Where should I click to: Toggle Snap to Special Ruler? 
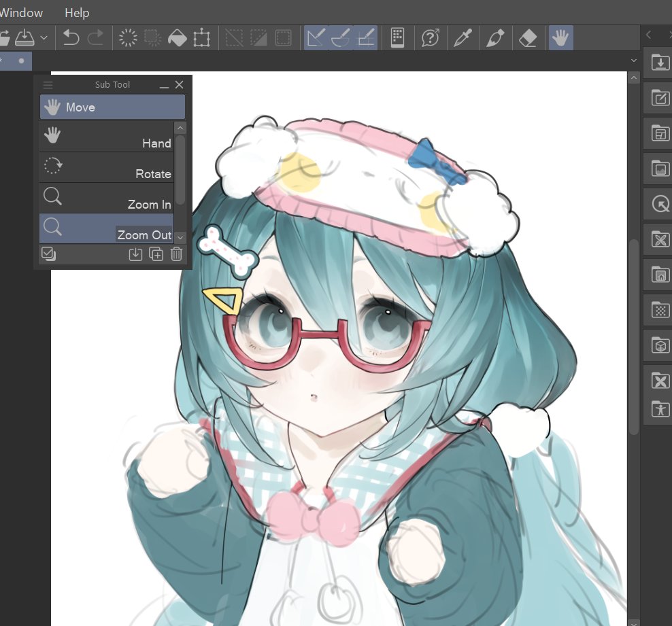pos(341,37)
